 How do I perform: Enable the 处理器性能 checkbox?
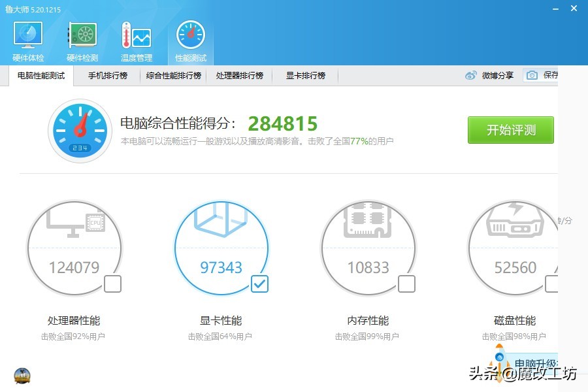pyautogui.click(x=112, y=284)
